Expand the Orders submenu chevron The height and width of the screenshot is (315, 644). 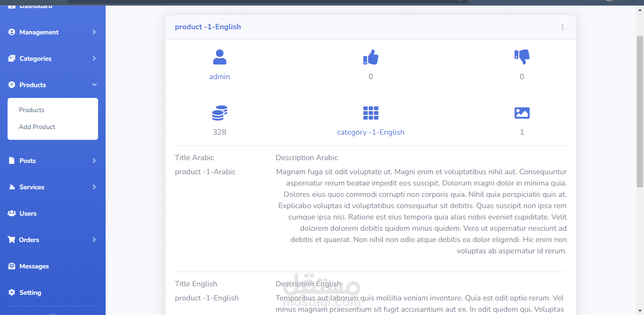click(94, 240)
